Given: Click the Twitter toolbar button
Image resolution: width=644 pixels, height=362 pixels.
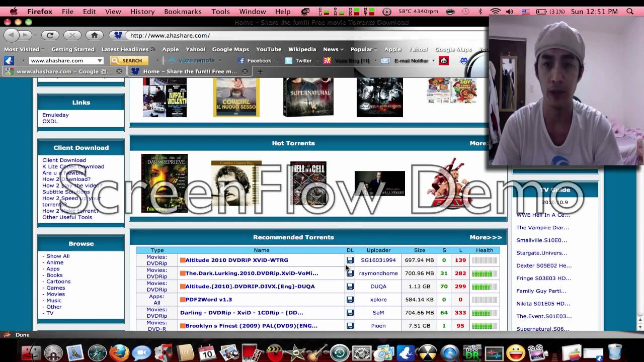Looking at the screenshot, I should click(298, 61).
